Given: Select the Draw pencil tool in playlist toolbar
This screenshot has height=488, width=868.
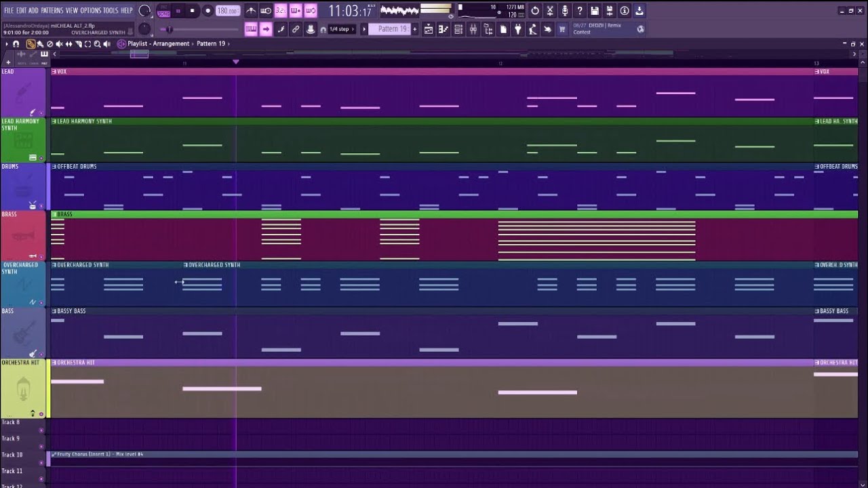Looking at the screenshot, I should [31, 44].
